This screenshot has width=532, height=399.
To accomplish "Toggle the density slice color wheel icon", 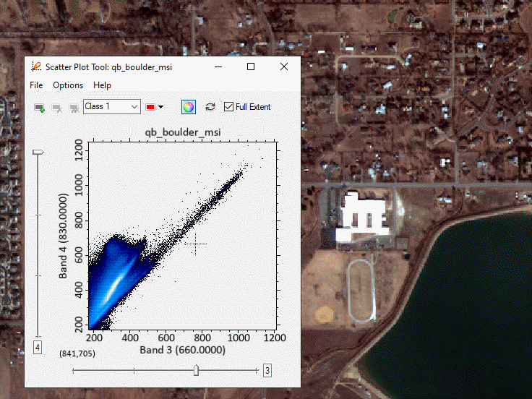I will (188, 107).
